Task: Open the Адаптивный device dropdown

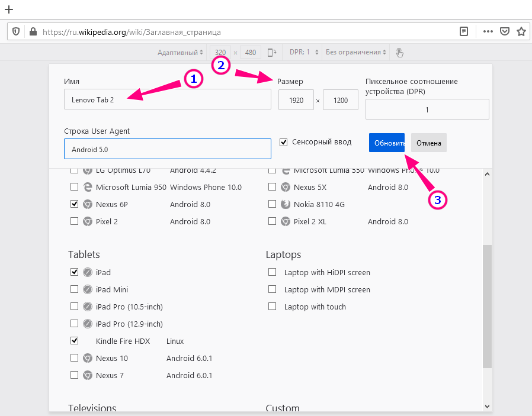Action: coord(180,53)
